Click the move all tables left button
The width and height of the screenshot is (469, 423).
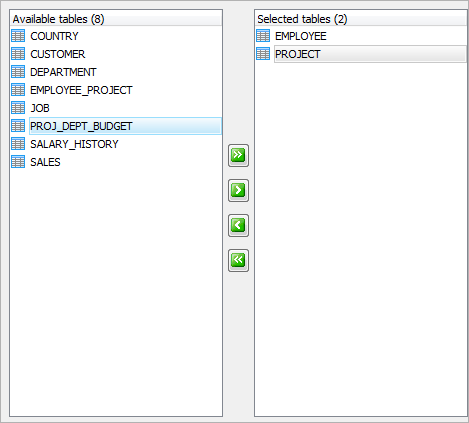click(238, 260)
